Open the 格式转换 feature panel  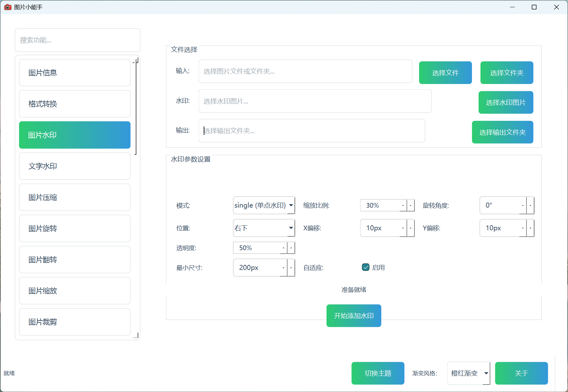(x=75, y=104)
